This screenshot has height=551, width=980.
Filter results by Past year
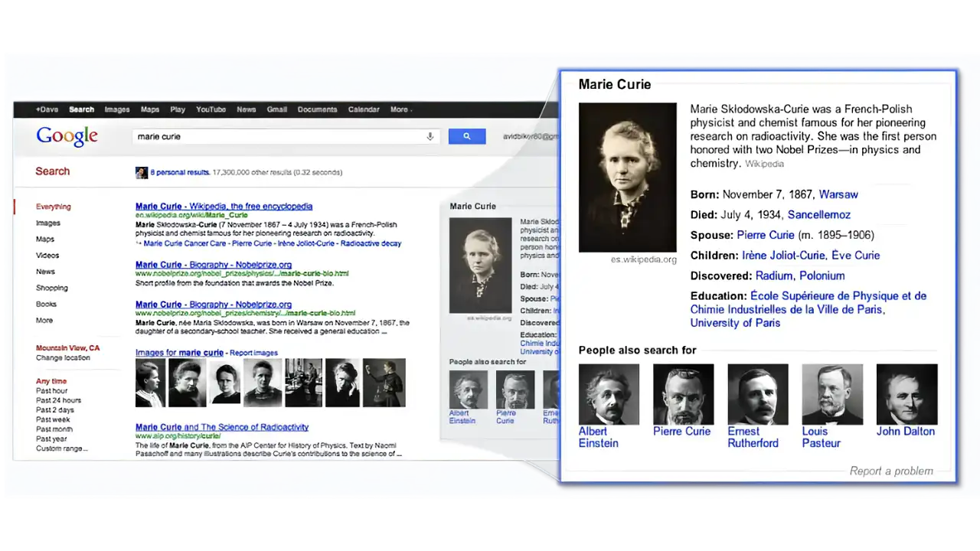pos(51,439)
